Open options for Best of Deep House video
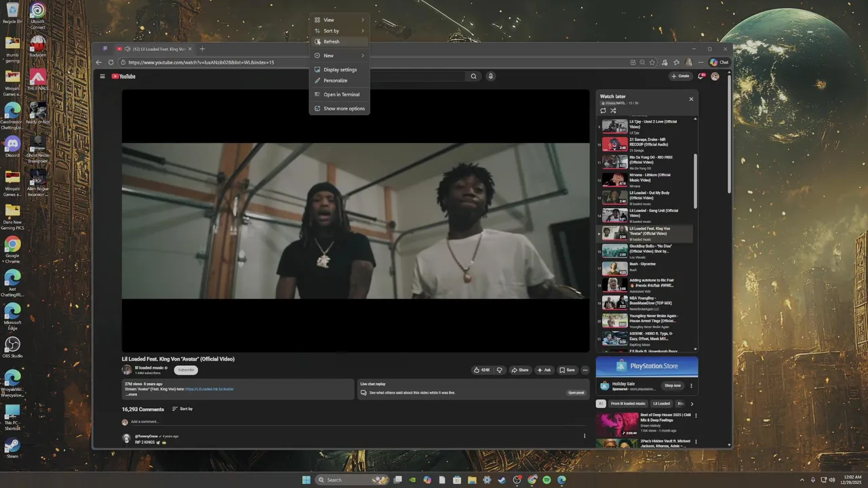The height and width of the screenshot is (488, 868). pos(696,415)
